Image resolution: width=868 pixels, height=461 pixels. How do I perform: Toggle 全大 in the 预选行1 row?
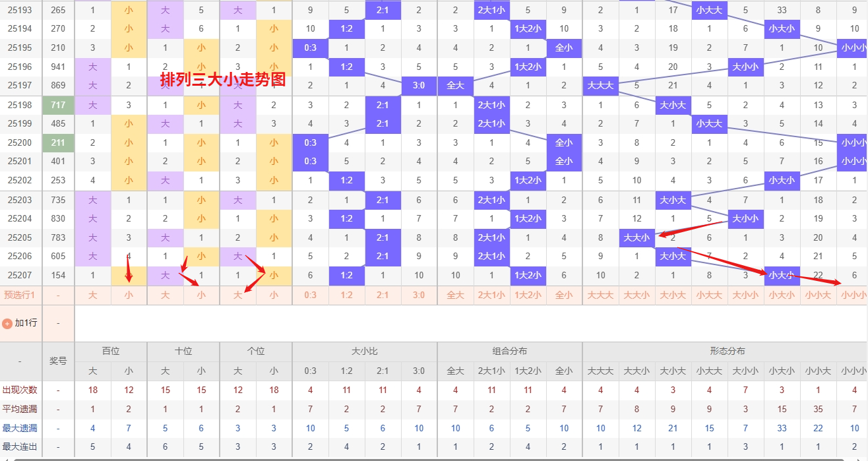tap(455, 295)
